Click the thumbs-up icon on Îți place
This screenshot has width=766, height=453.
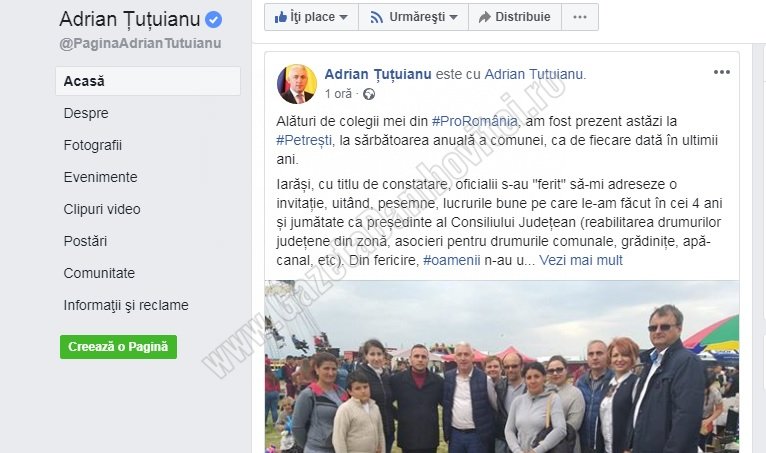(x=280, y=18)
